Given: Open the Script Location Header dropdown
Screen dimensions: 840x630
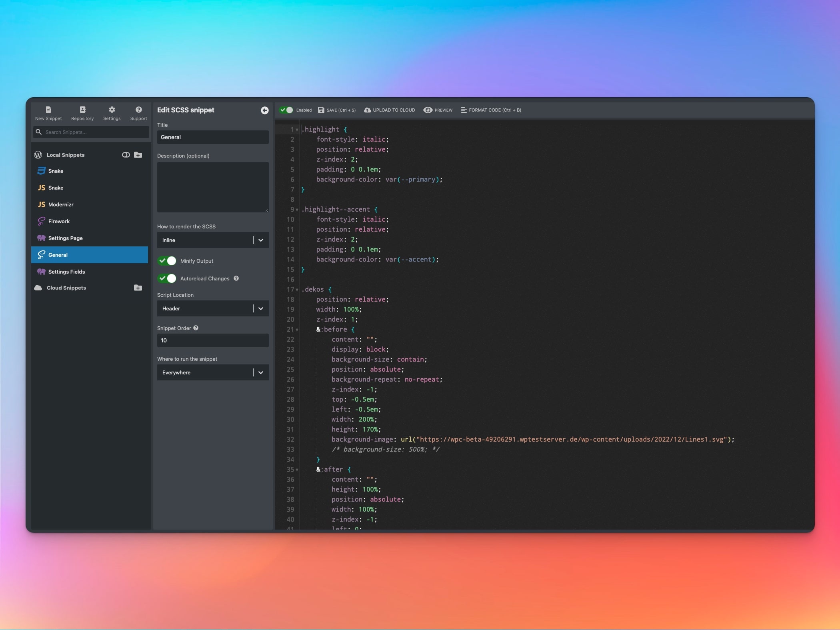Looking at the screenshot, I should 212,308.
